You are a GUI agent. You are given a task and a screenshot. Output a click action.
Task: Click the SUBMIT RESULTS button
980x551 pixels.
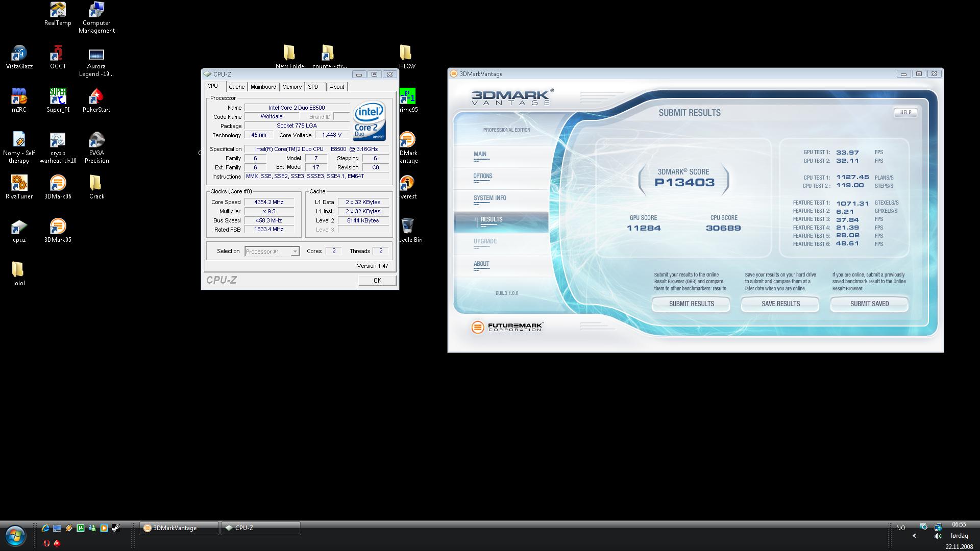coord(691,304)
